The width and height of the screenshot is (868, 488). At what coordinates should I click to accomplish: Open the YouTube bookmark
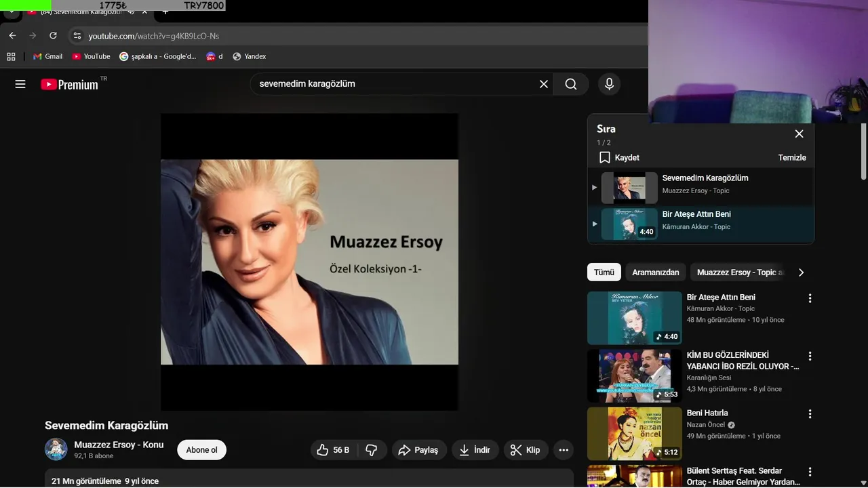pos(91,56)
